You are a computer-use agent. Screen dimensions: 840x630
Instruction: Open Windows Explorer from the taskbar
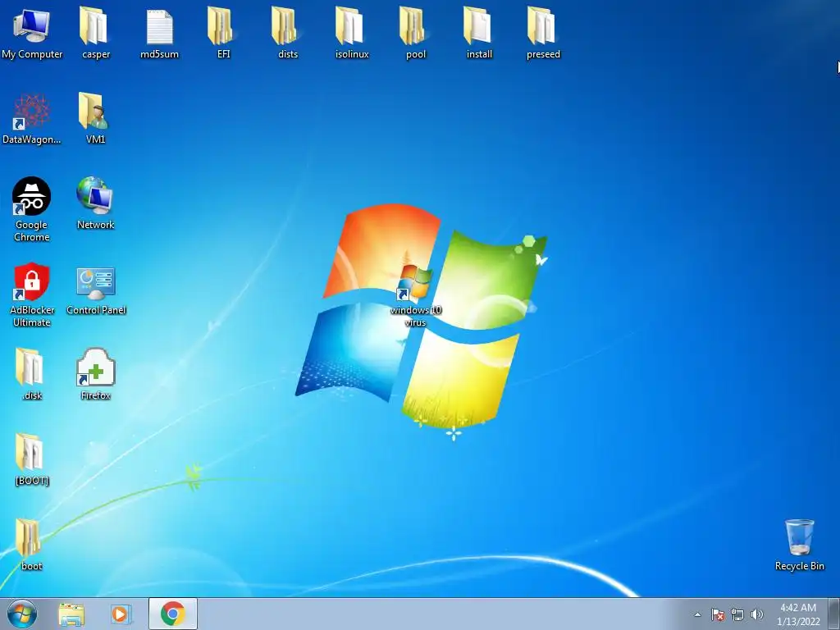(71, 614)
